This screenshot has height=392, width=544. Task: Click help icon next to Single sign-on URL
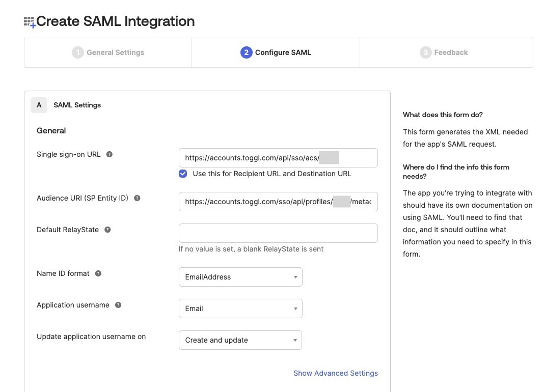pyautogui.click(x=109, y=154)
